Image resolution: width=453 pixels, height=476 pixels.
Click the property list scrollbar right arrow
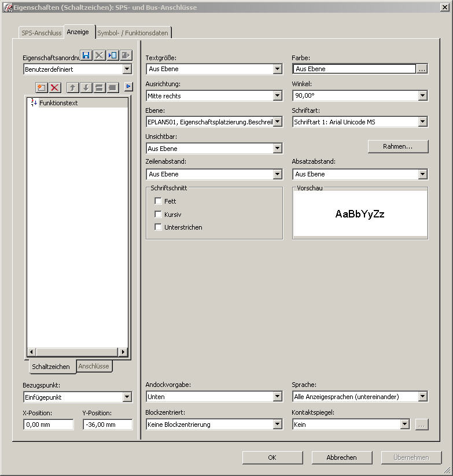coord(123,352)
